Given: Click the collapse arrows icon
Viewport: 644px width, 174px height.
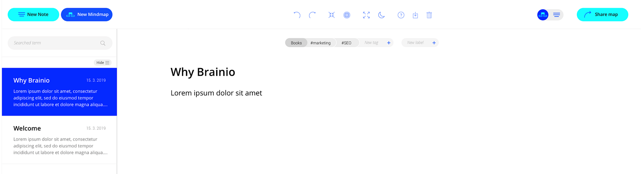Looking at the screenshot, I should click(331, 15).
